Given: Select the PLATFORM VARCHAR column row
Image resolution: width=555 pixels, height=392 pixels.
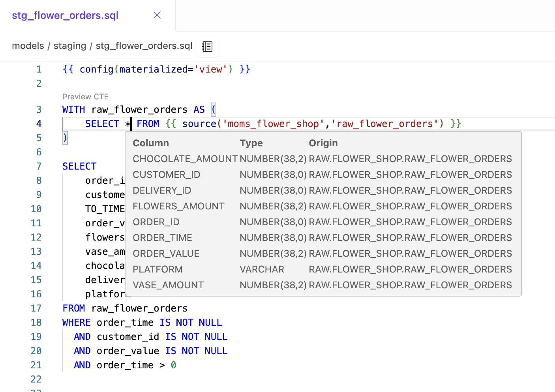Looking at the screenshot, I should tap(157, 269).
